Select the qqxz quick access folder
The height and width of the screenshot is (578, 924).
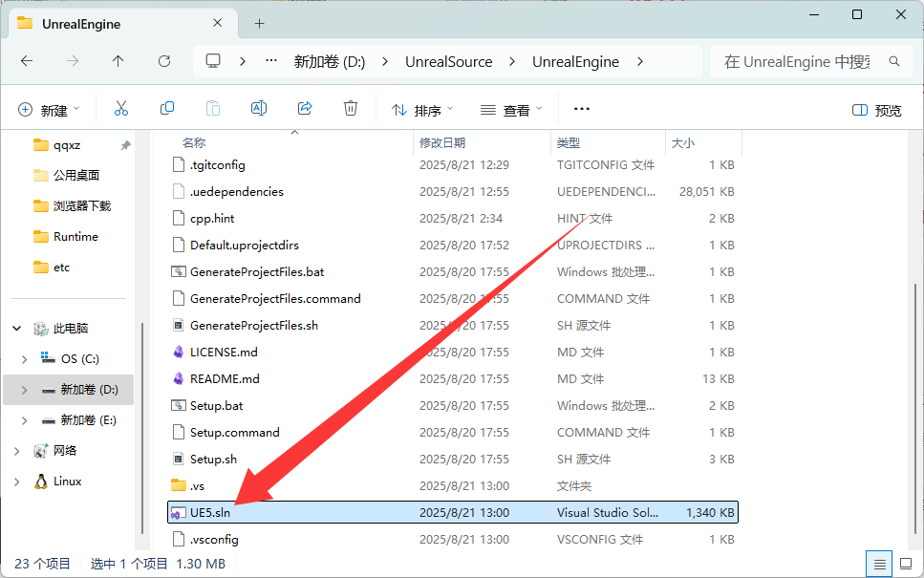[67, 145]
